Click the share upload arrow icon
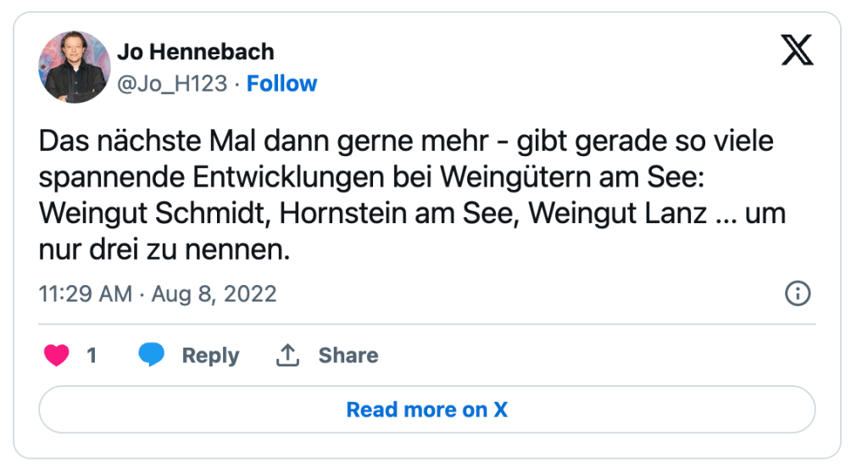Image resolution: width=868 pixels, height=475 pixels. click(288, 355)
